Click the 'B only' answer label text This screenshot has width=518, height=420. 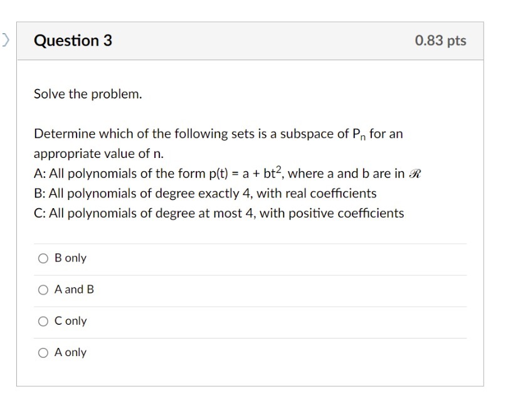71,258
